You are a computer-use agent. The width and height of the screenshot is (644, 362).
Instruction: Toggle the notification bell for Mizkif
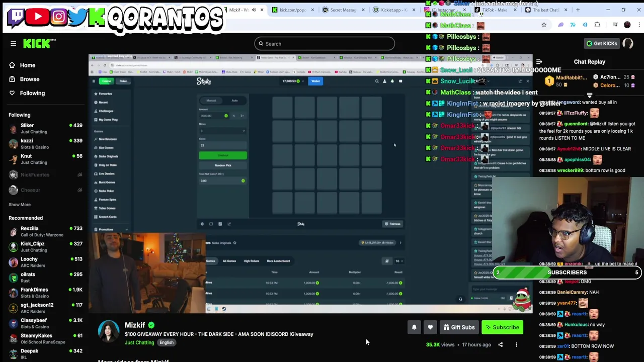[414, 327]
